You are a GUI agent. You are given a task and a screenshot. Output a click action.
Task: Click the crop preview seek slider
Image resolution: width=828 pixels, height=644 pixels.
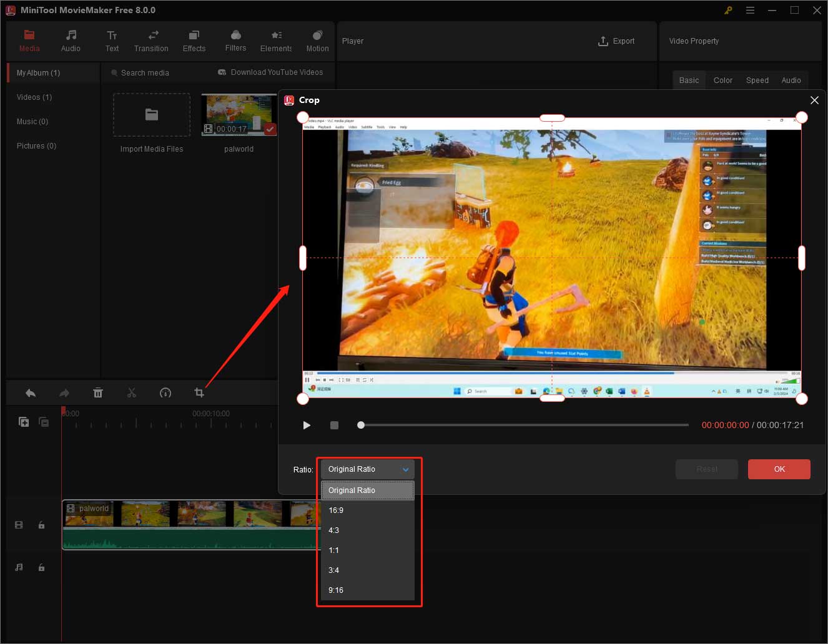coord(523,425)
